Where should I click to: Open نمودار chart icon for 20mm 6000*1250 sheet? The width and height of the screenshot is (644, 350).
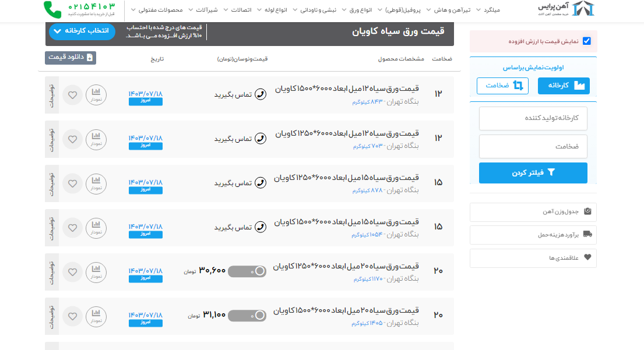[x=96, y=271]
